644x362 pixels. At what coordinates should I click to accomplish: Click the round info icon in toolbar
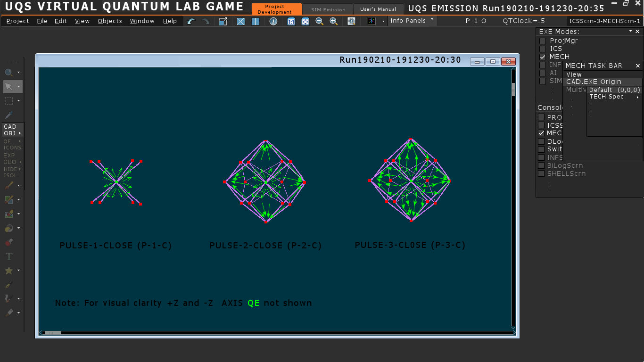pyautogui.click(x=273, y=21)
